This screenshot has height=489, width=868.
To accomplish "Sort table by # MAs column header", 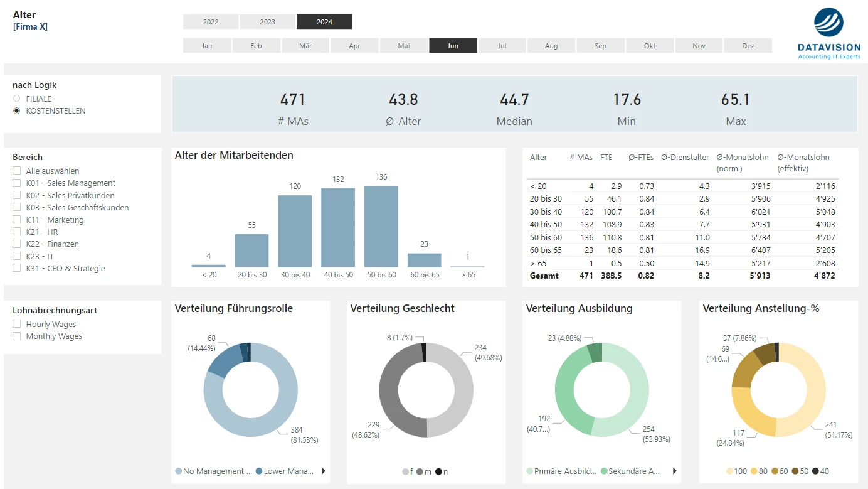I will (581, 158).
